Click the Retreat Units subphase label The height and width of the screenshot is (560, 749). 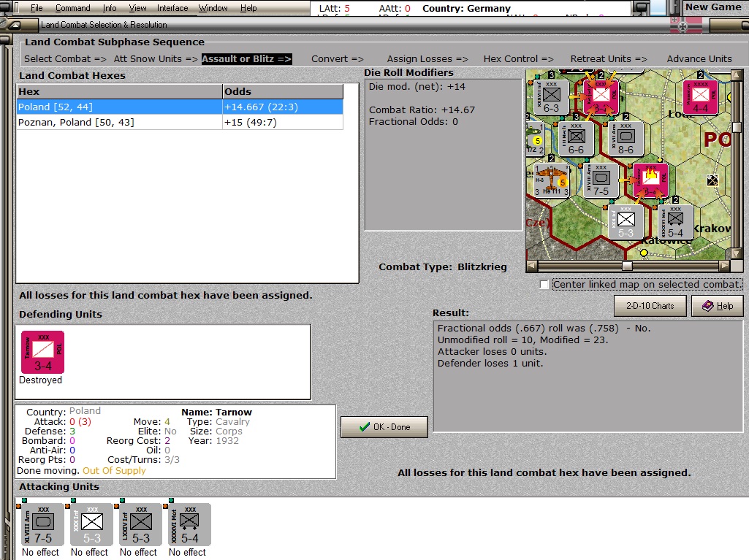[609, 58]
